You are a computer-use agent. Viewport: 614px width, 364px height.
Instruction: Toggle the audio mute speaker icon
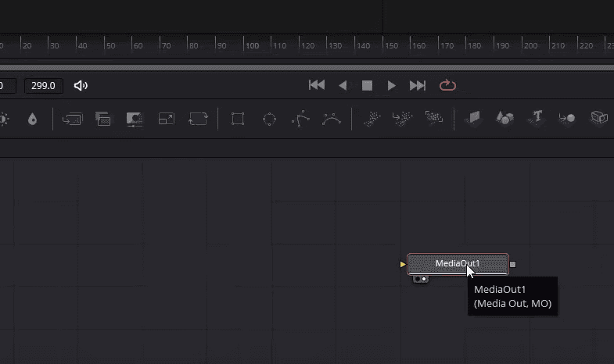tap(81, 86)
